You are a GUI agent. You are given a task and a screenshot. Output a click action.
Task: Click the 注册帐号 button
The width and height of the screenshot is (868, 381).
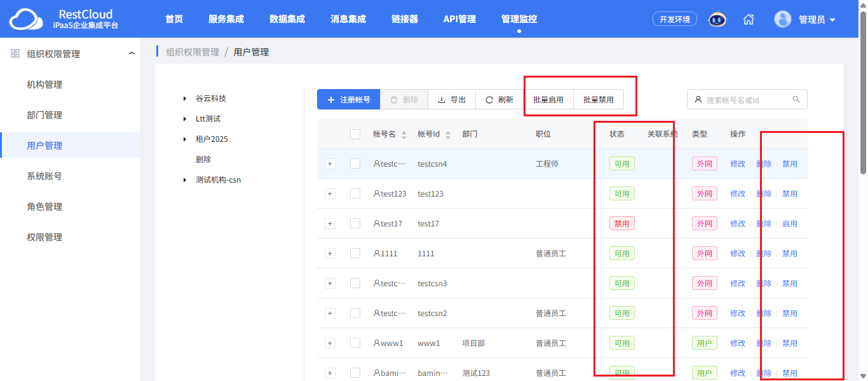(x=348, y=100)
